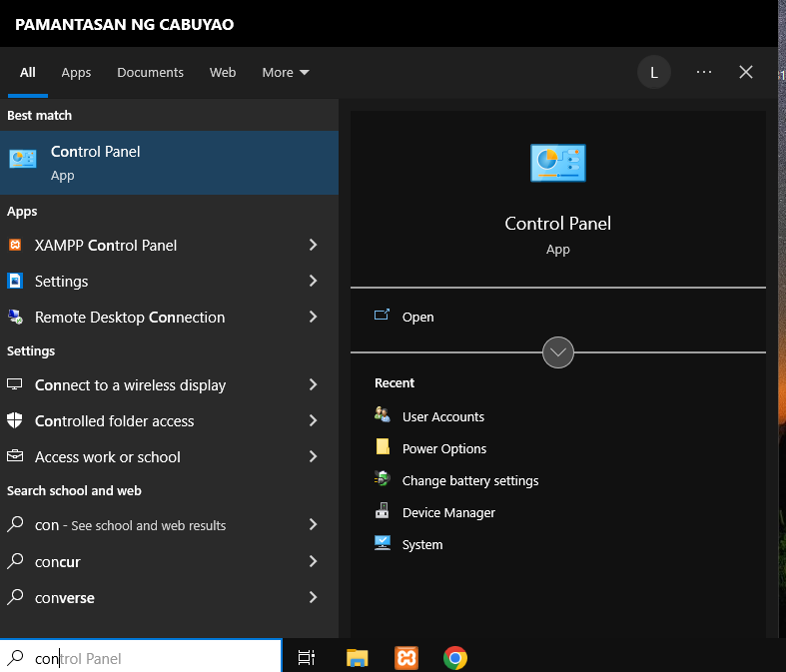
Task: Open System from Recent list
Action: [x=422, y=545]
